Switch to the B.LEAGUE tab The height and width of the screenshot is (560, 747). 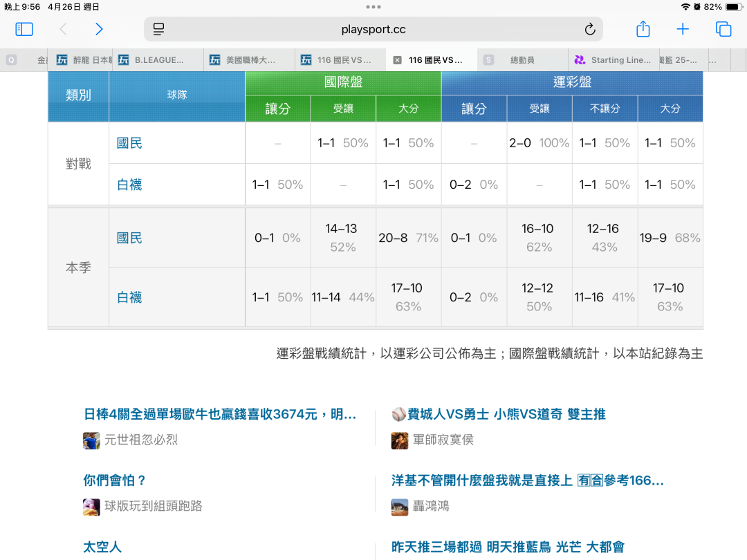(x=158, y=60)
